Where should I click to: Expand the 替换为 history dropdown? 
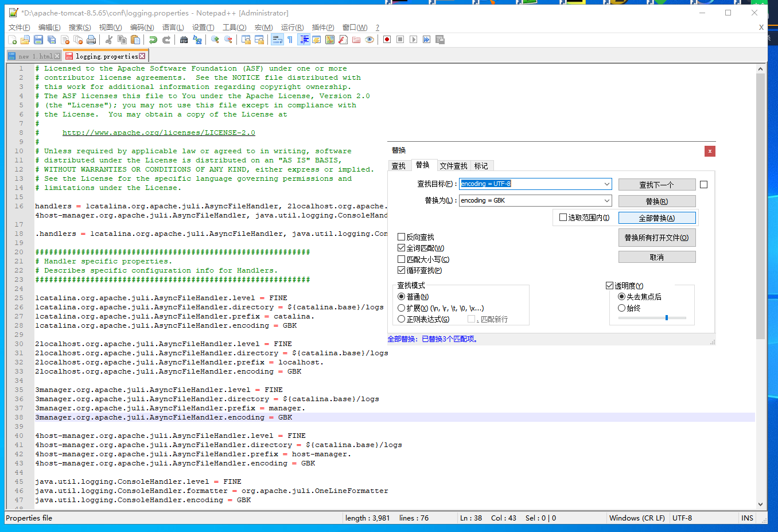coord(606,201)
